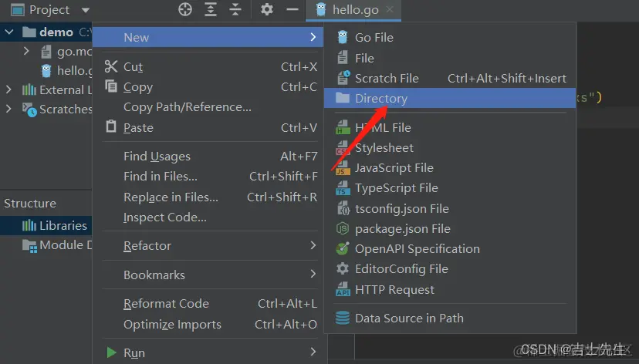Choose Copy Path/Reference option
This screenshot has height=364, width=639.
click(x=208, y=107)
